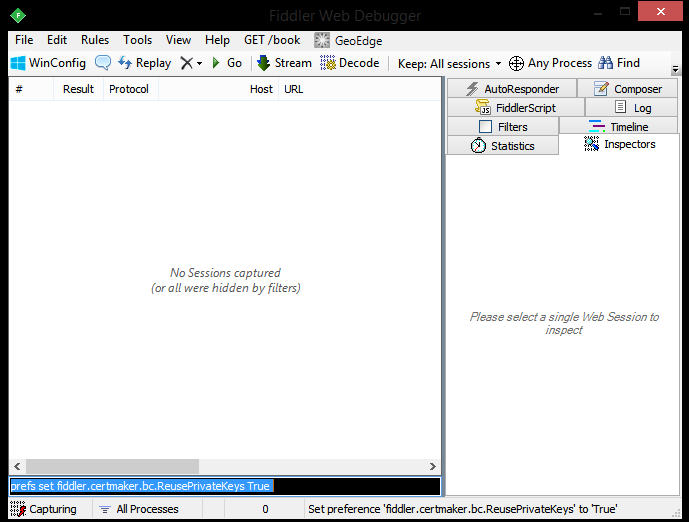
Task: Expand the toolbar overflow arrow
Action: point(675,69)
